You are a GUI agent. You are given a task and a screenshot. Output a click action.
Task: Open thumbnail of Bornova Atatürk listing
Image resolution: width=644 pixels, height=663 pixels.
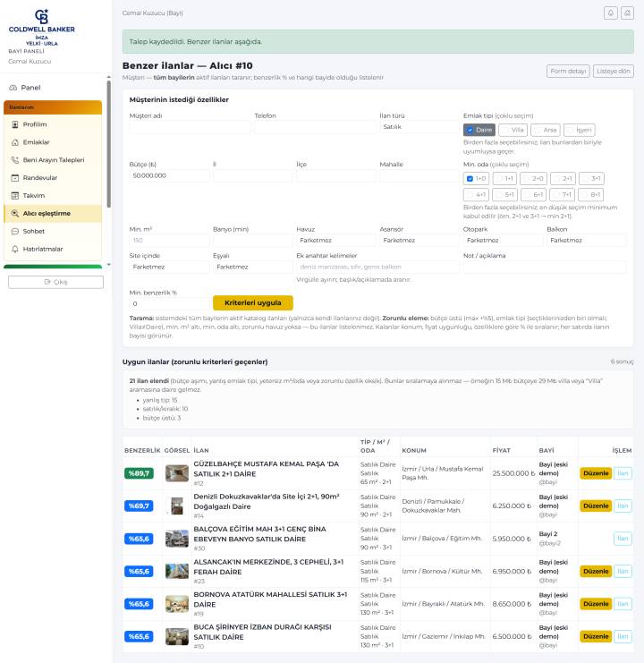pos(176,604)
